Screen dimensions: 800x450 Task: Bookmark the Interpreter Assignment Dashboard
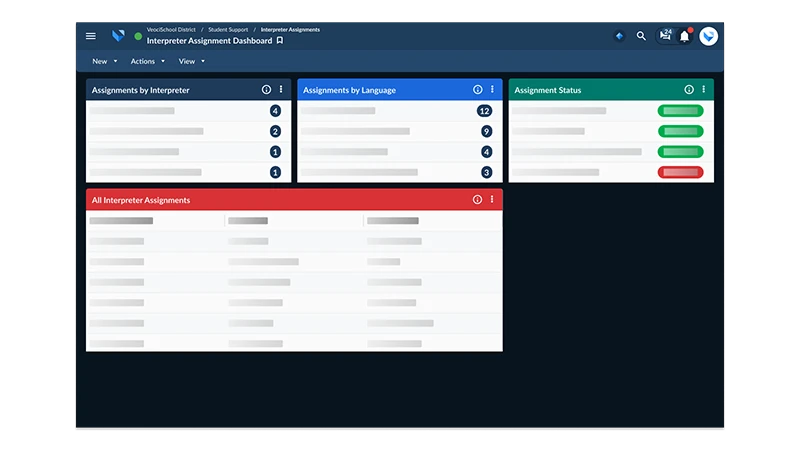coord(280,41)
